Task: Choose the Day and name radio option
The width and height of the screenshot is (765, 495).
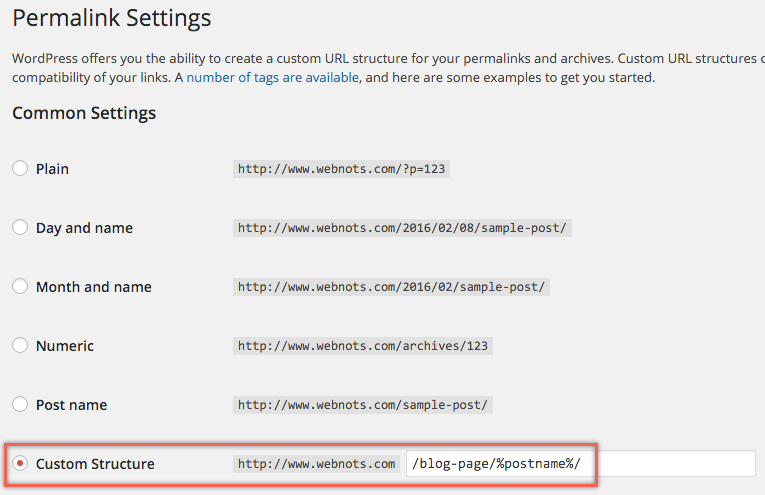Action: [x=20, y=228]
